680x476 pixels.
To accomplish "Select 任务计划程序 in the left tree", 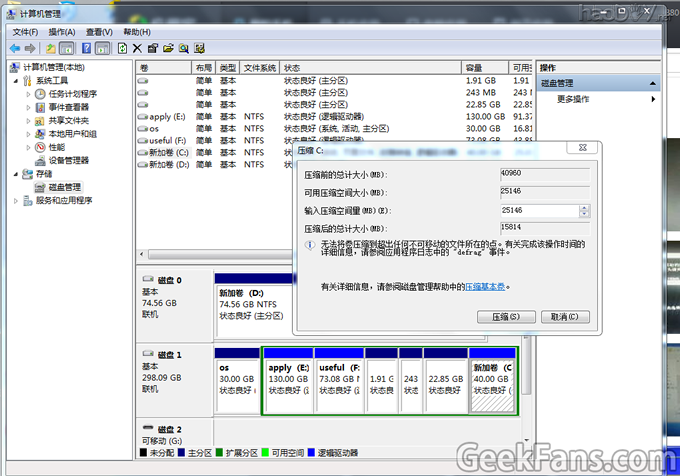I will 72,94.
